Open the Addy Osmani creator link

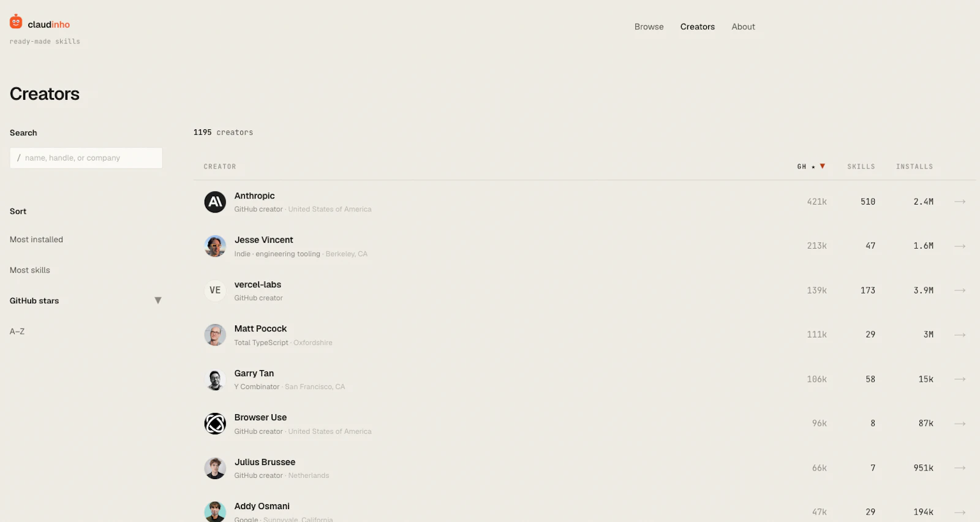point(262,506)
